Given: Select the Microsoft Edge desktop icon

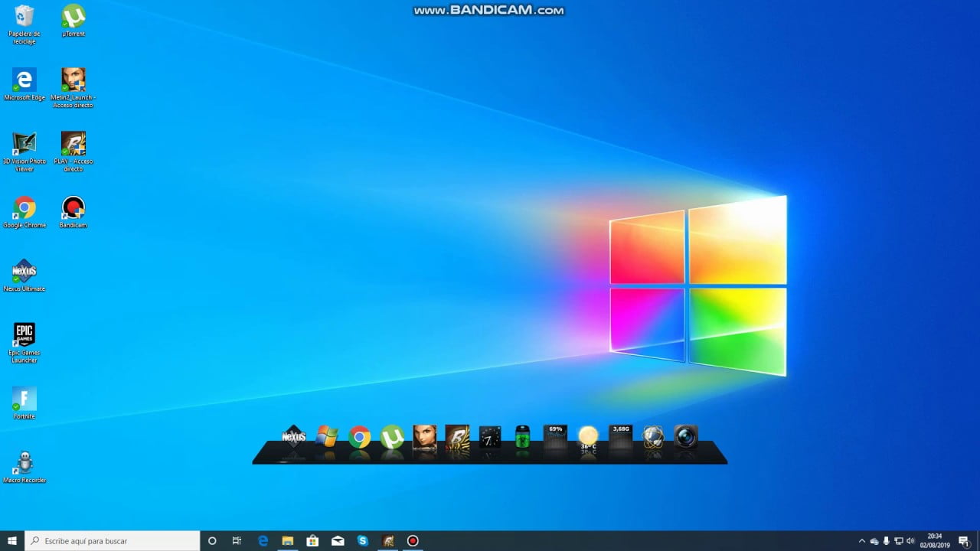Looking at the screenshot, I should pyautogui.click(x=24, y=84).
